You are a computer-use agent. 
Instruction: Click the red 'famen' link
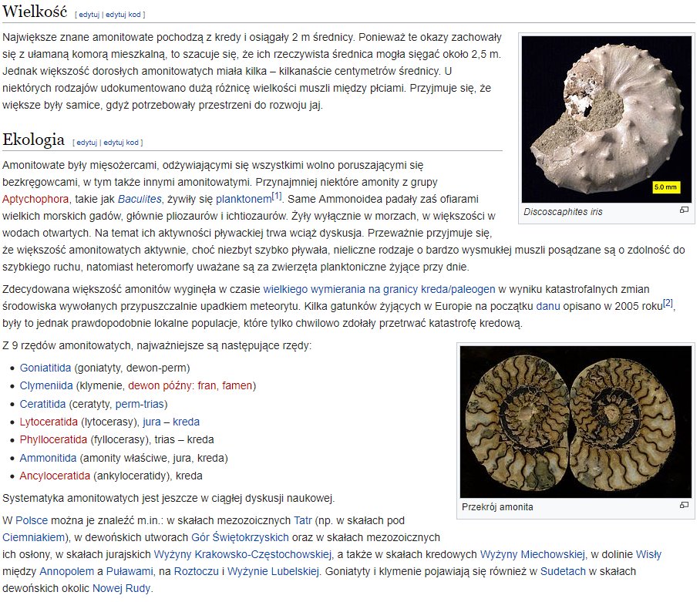(x=237, y=385)
